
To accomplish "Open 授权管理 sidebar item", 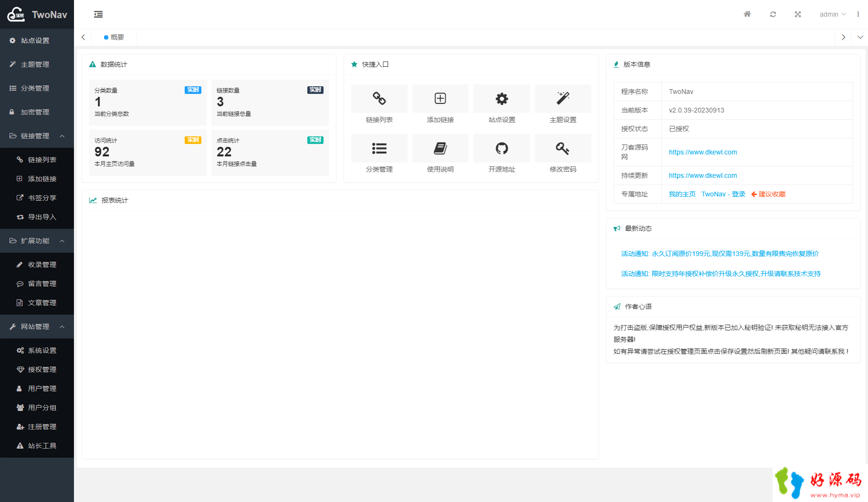I will [37, 369].
